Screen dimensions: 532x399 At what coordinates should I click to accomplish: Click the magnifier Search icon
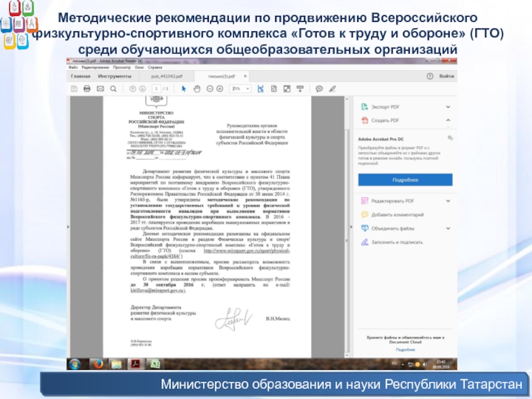(113, 89)
